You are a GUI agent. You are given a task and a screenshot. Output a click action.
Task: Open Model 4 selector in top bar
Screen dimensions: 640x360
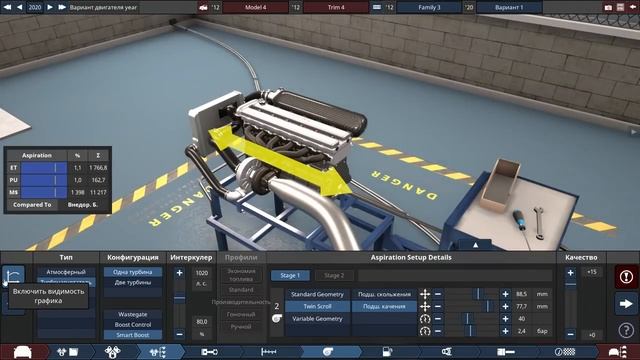[x=256, y=7]
